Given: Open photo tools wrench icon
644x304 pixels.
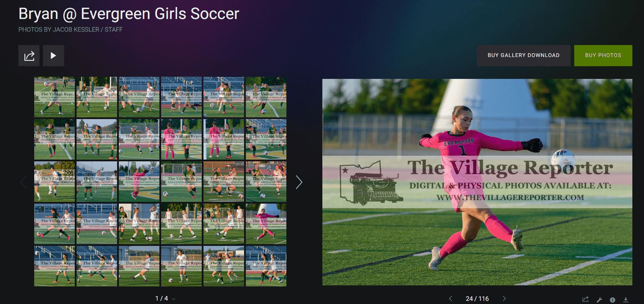Looking at the screenshot, I should tap(599, 299).
